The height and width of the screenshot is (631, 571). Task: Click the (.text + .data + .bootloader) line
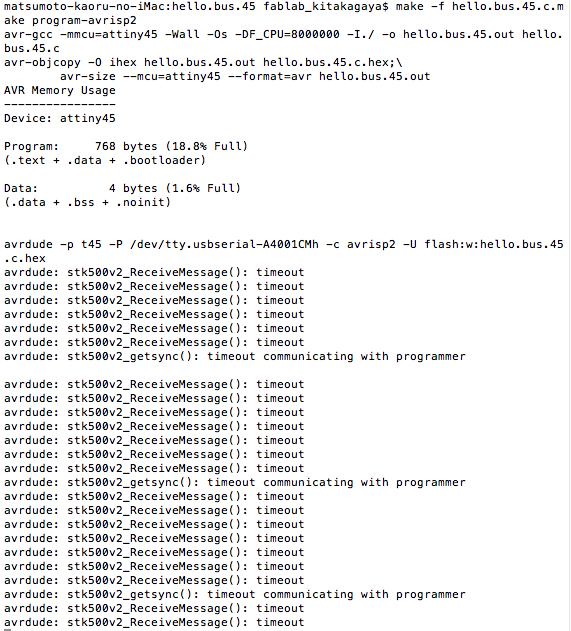click(x=105, y=160)
